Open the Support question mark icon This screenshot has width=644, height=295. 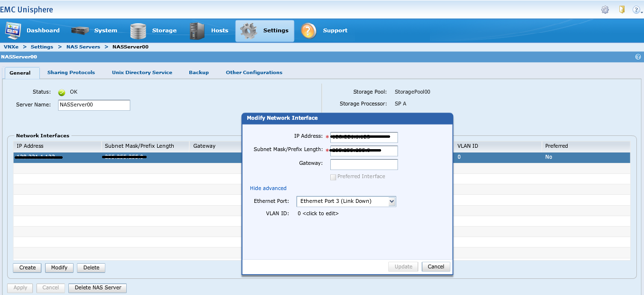click(x=308, y=31)
